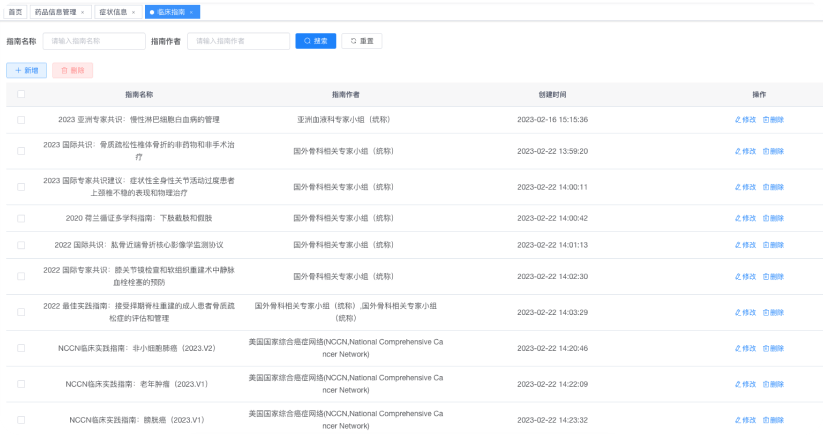Select the 临床指南 tab
This screenshot has width=823, height=435.
tap(171, 12)
